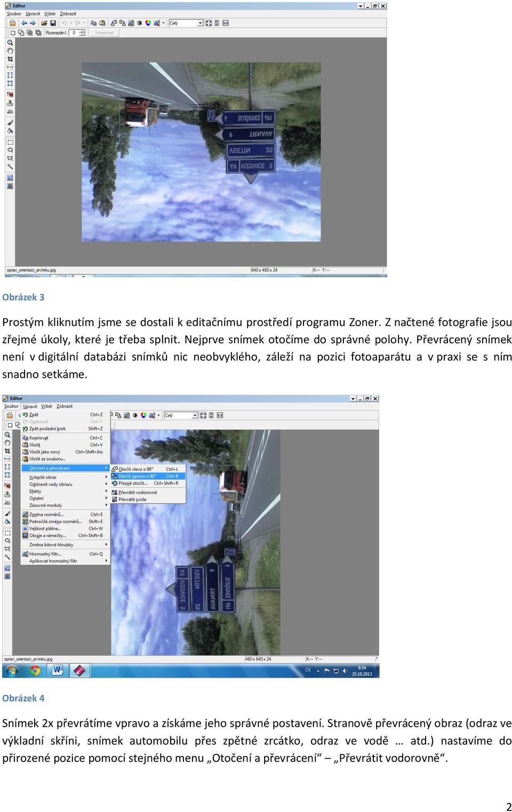Click Open file icon in Obrázek 3 toolbar
512x812 pixels.
tap(44, 23)
